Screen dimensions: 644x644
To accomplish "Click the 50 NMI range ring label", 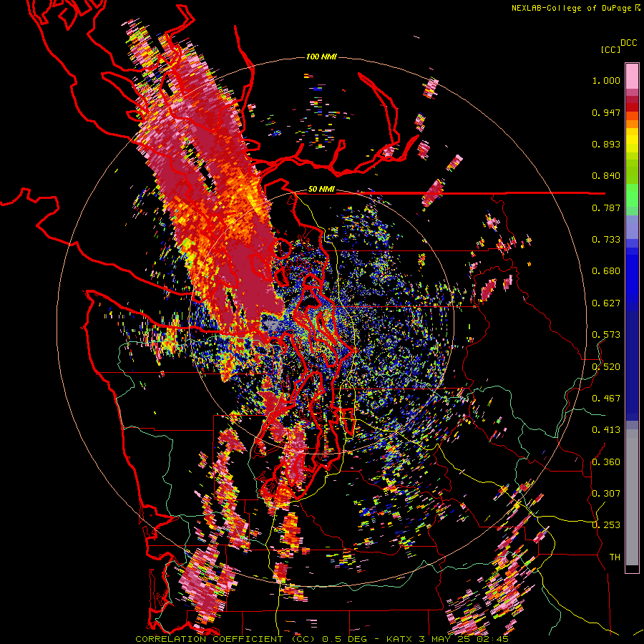I will [321, 190].
